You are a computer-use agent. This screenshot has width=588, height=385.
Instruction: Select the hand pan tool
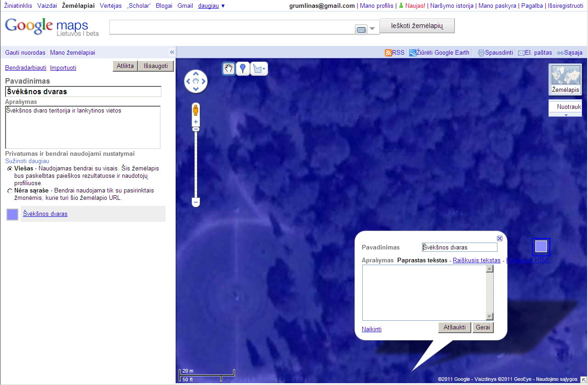click(228, 69)
